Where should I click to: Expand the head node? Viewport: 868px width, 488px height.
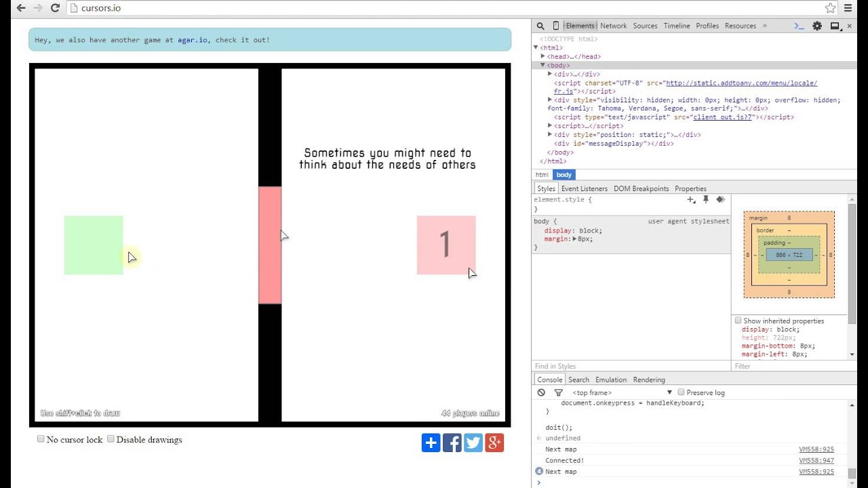542,56
